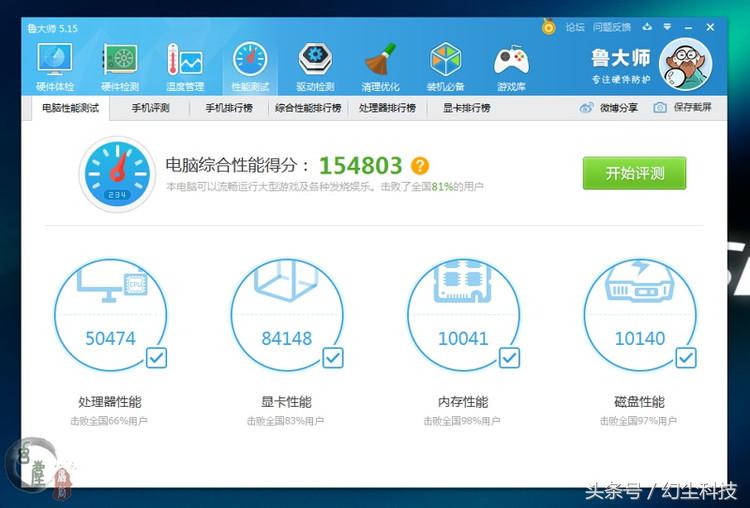Minimize the 鲁大师 window
This screenshot has width=750, height=508.
[688, 27]
